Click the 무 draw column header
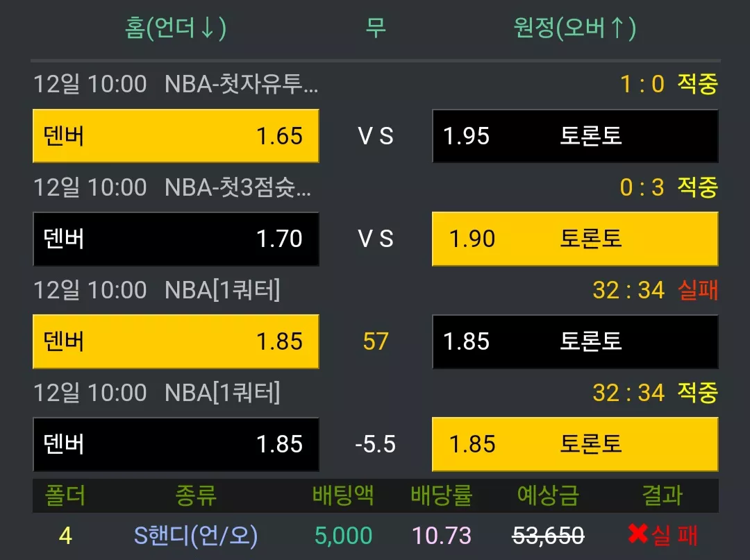The height and width of the screenshot is (560, 750). [376, 27]
